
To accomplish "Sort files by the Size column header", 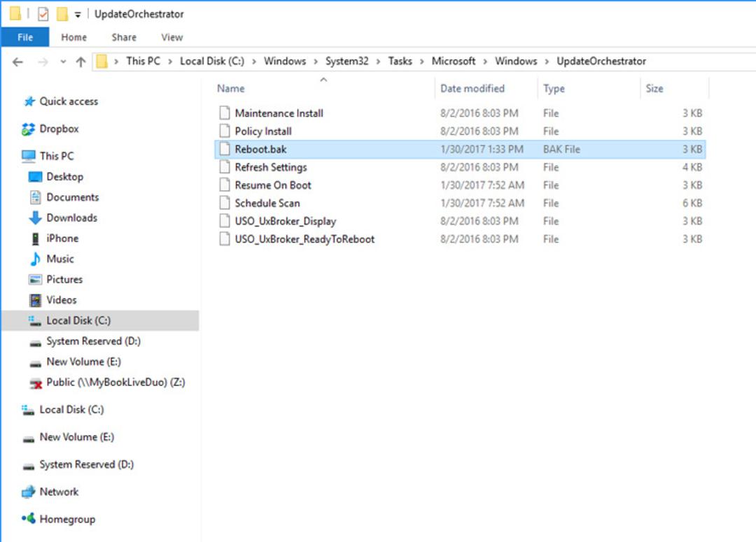I will click(x=654, y=88).
